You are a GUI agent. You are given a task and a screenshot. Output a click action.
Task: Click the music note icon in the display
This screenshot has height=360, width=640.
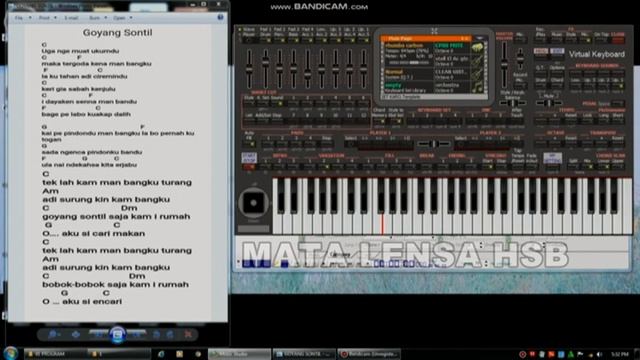point(476,87)
